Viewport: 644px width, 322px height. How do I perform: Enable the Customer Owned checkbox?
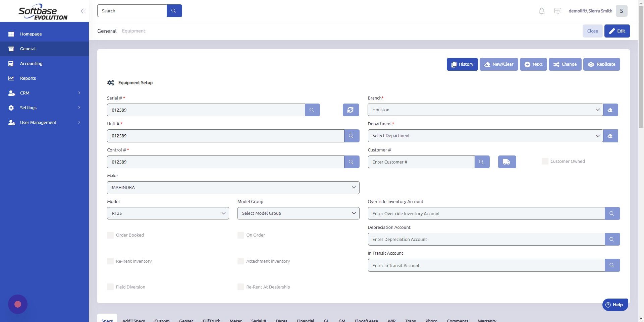pos(545,161)
